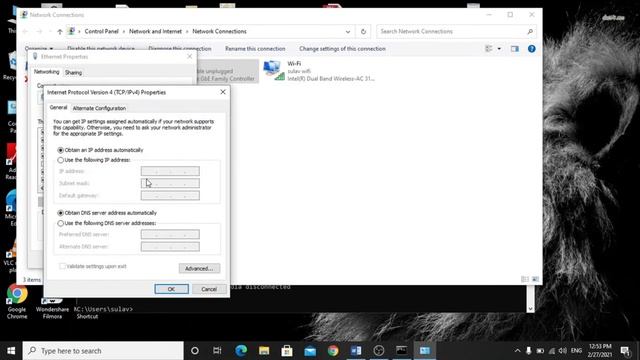Select the General tab

pyautogui.click(x=58, y=107)
